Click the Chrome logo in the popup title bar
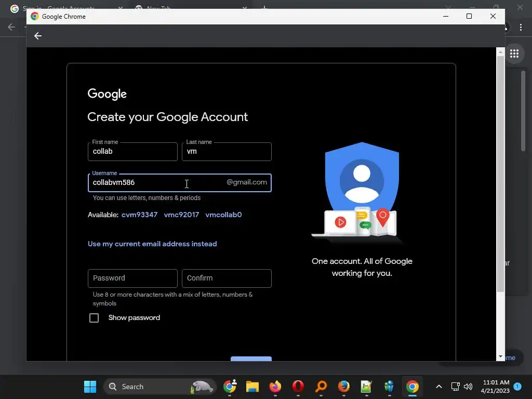The width and height of the screenshot is (532, 399). coord(35,16)
